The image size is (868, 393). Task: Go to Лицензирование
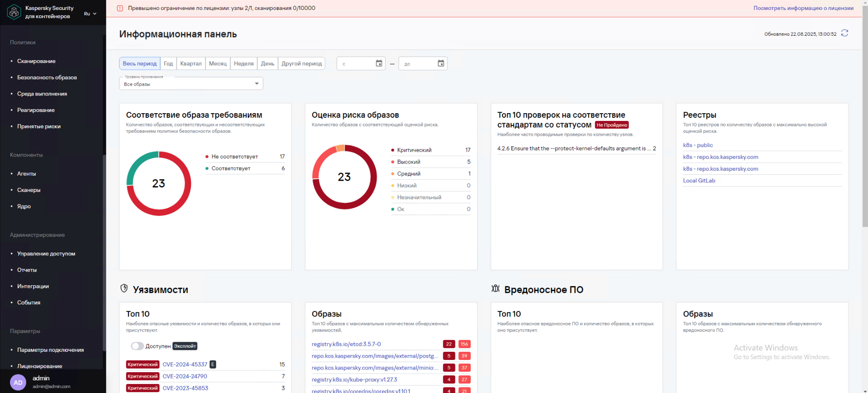[x=40, y=366]
